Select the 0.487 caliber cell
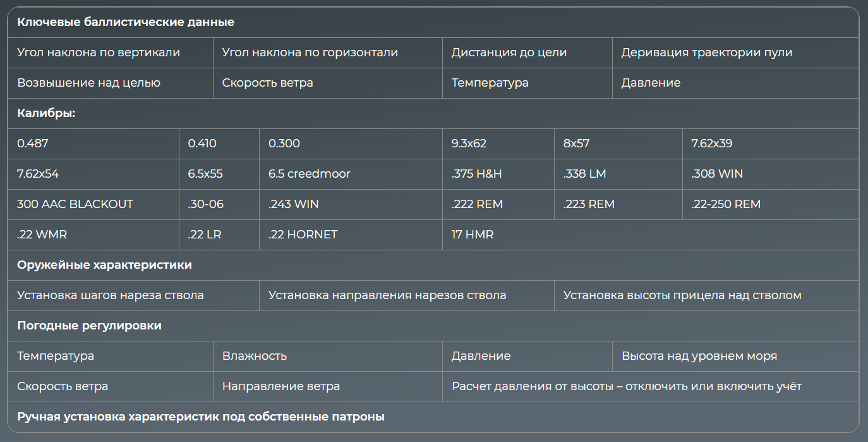Screen dimensions: 868x442 tap(33, 144)
